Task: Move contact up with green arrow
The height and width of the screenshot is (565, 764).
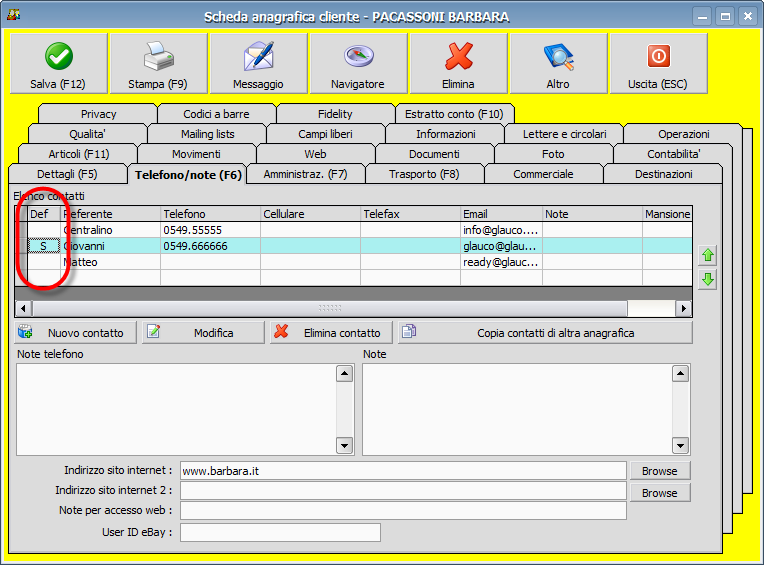Action: 708,256
